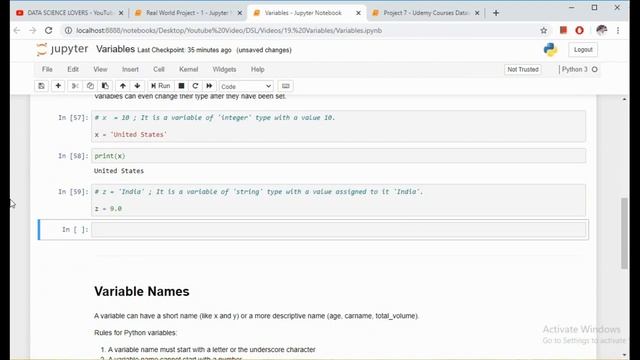640x360 pixels.
Task: Close the DATA SCIENCE LOVERS tab
Action: [x=121, y=13]
